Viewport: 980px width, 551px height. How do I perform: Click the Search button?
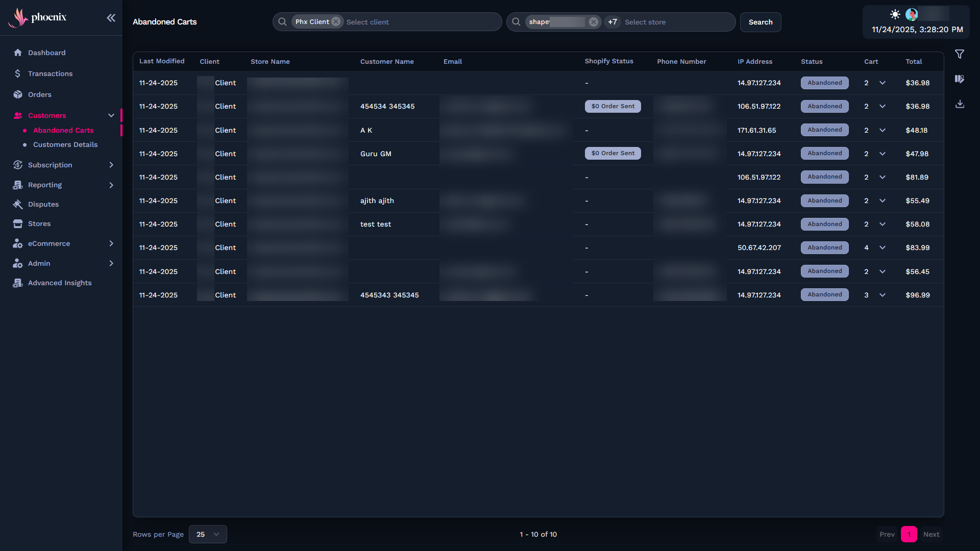pos(760,22)
